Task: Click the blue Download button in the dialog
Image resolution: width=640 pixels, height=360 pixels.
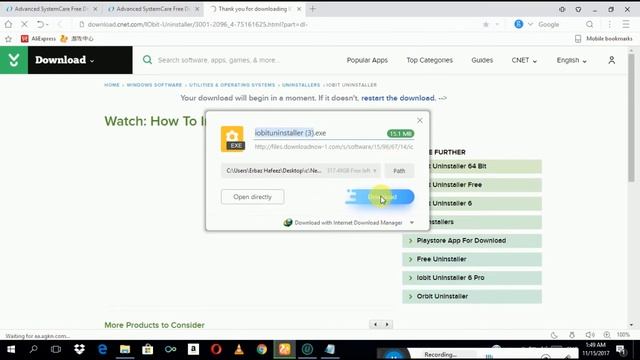Action: pyautogui.click(x=380, y=197)
